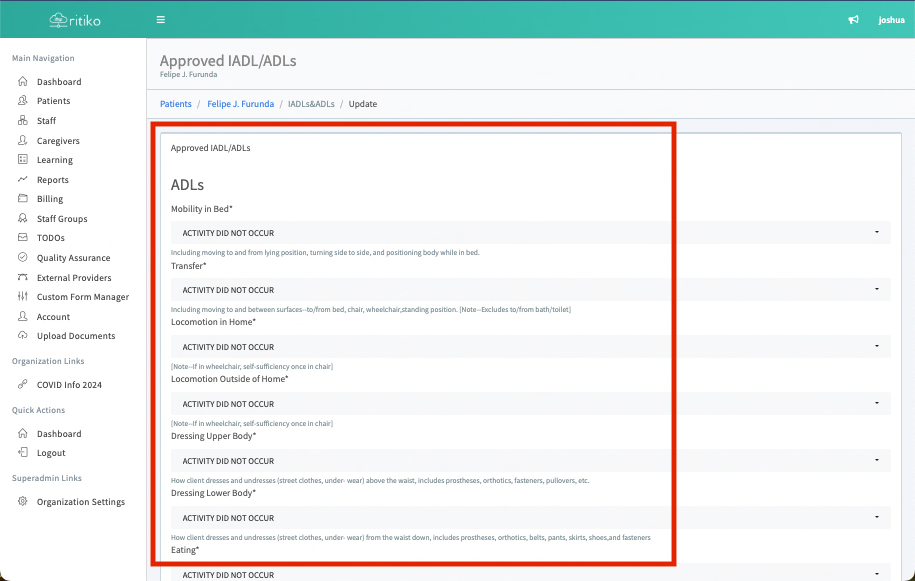Open the Reports menu item
Image resolution: width=915 pixels, height=581 pixels.
click(53, 180)
